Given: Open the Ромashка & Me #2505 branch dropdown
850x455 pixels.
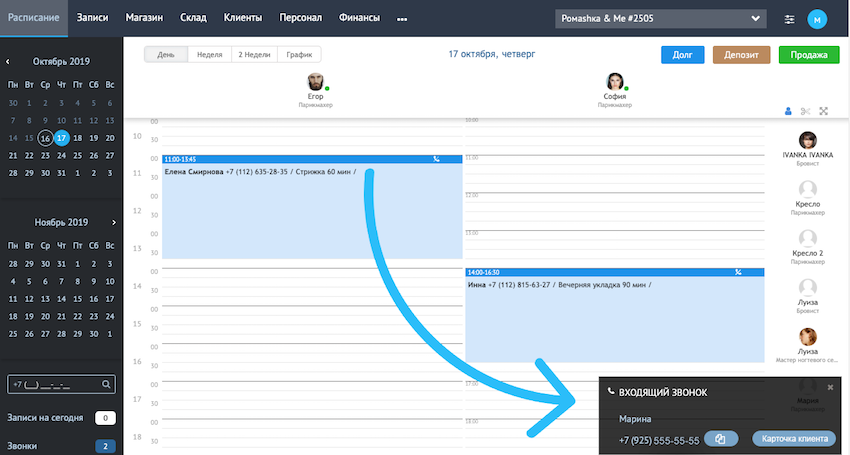Looking at the screenshot, I should 659,19.
